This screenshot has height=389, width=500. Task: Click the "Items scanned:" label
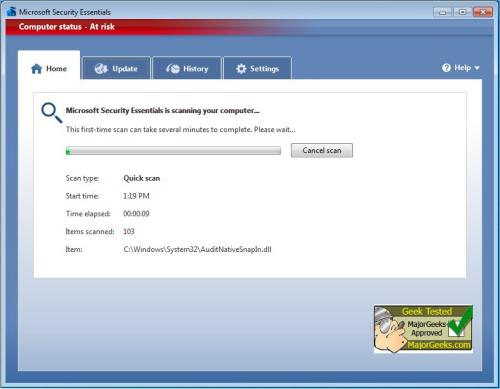90,231
